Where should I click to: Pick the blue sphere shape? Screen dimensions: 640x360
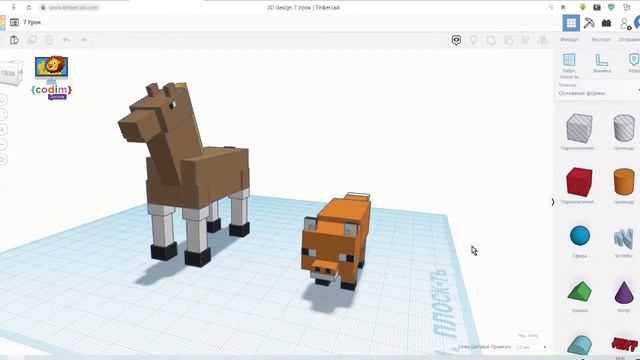coord(580,236)
